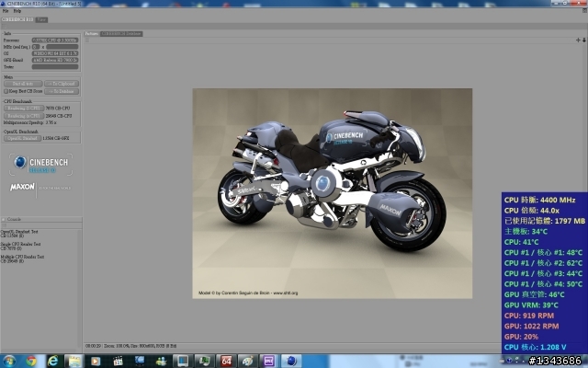Switch to the purple taskbar app button

269,362
